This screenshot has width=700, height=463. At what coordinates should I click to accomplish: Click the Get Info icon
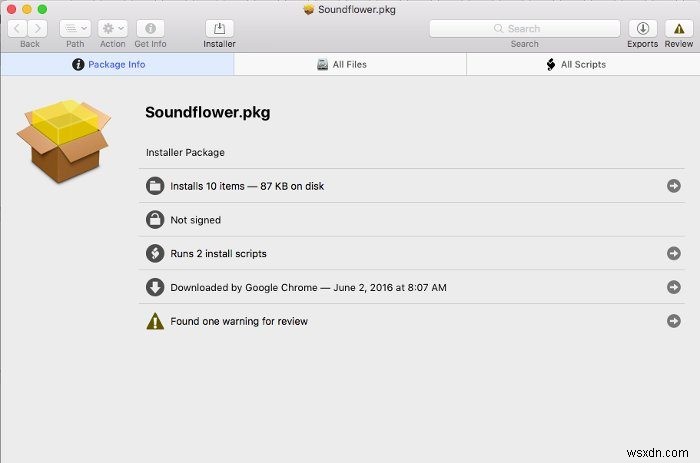150,29
